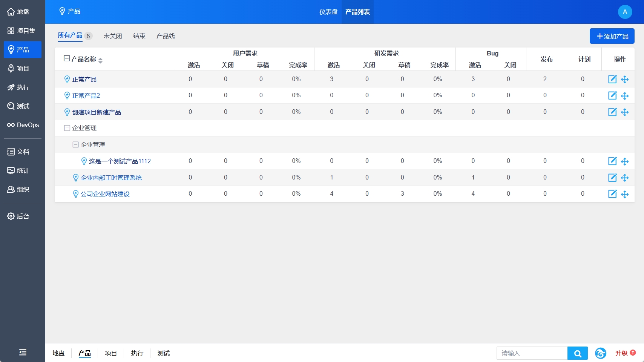
Task: Open the 测试 sidebar menu
Action: [x=23, y=106]
